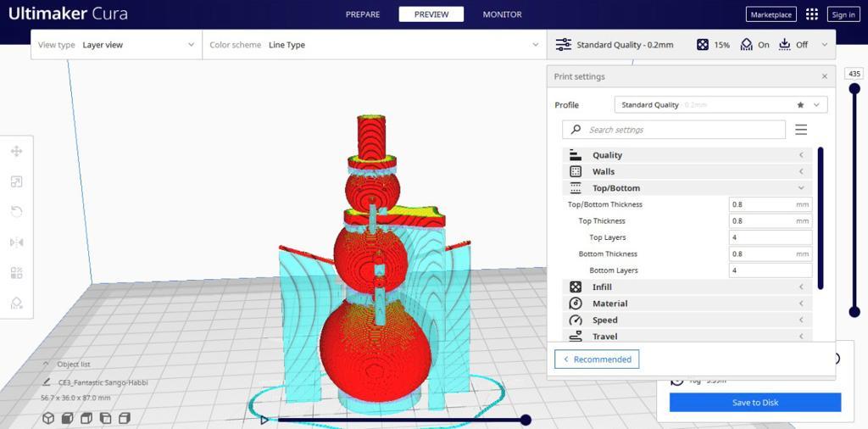Screen dimensions: 868x429
Task: Click the Search settings field
Action: tap(674, 130)
